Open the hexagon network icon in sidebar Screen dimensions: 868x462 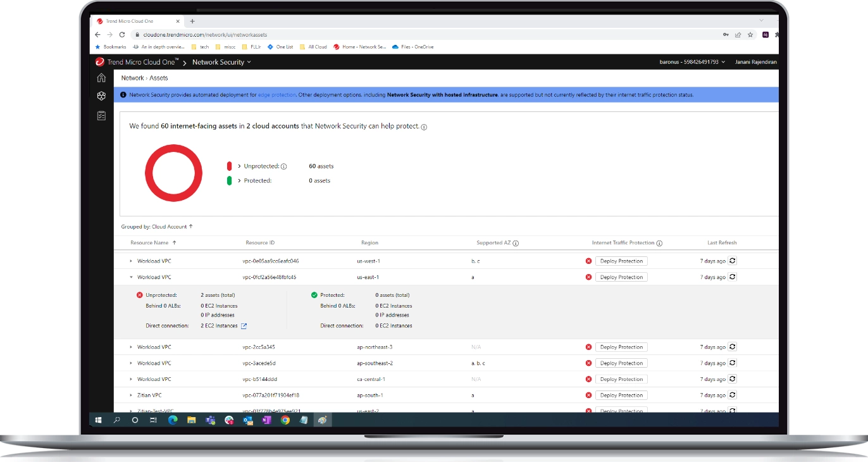(x=101, y=96)
